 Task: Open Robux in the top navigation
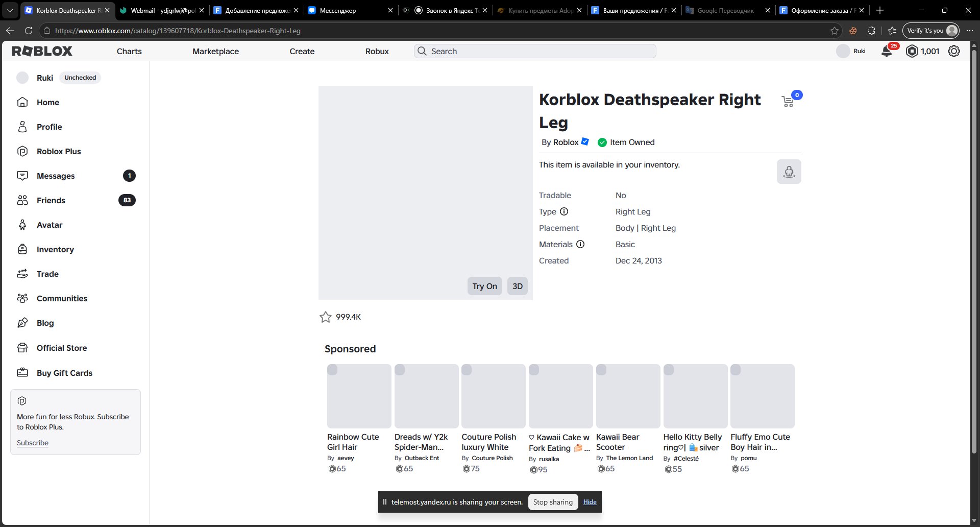tap(377, 51)
